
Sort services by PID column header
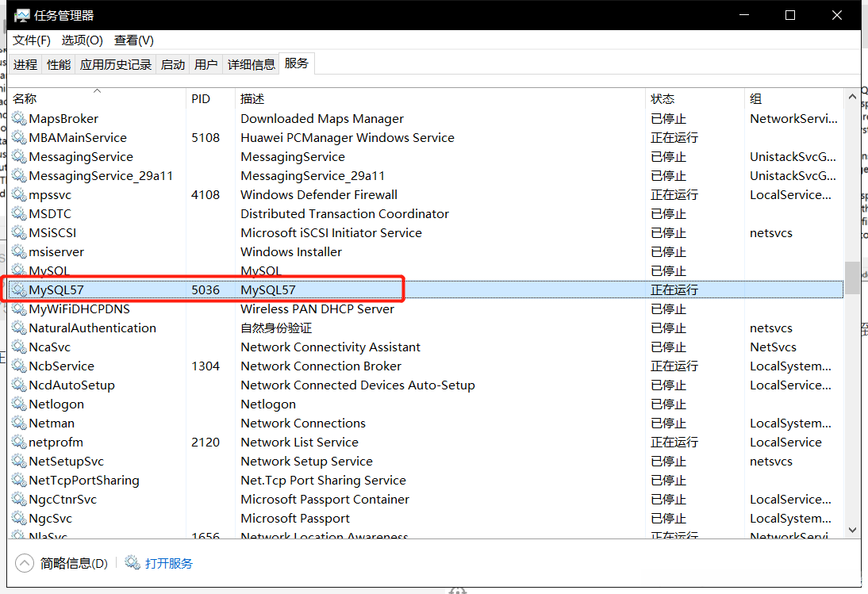[x=210, y=98]
